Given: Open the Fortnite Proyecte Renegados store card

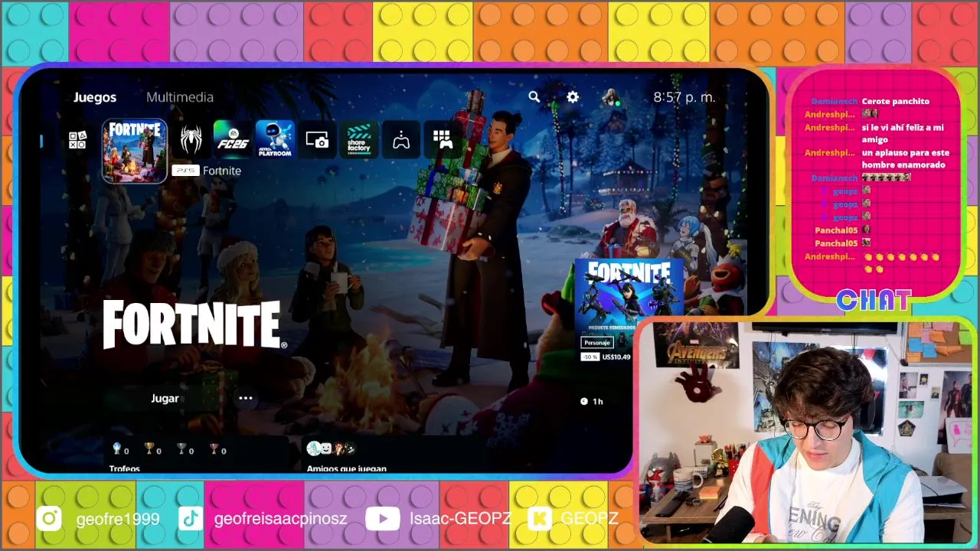Looking at the screenshot, I should (629, 311).
